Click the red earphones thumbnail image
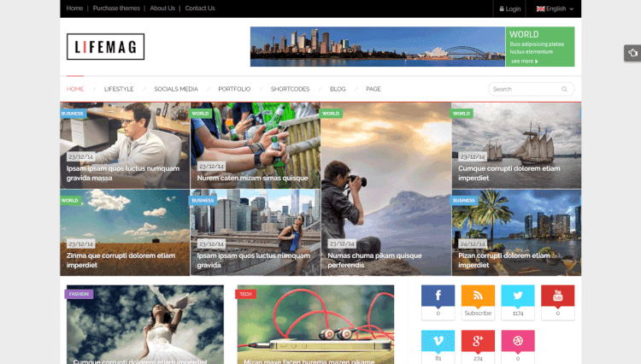Image resolution: width=641 pixels, height=364 pixels. (x=315, y=325)
